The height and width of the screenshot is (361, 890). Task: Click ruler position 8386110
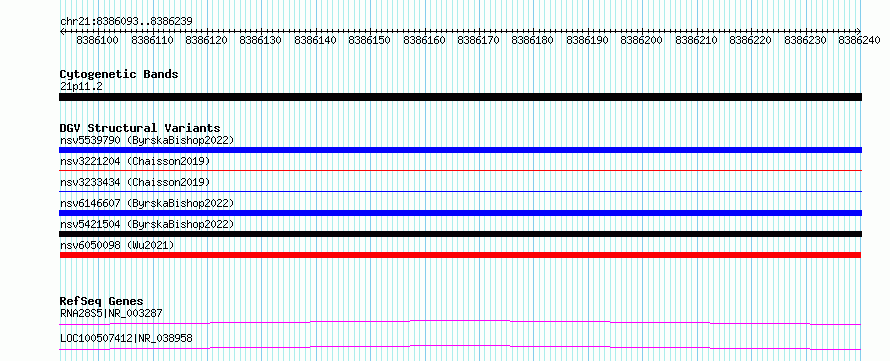152,40
